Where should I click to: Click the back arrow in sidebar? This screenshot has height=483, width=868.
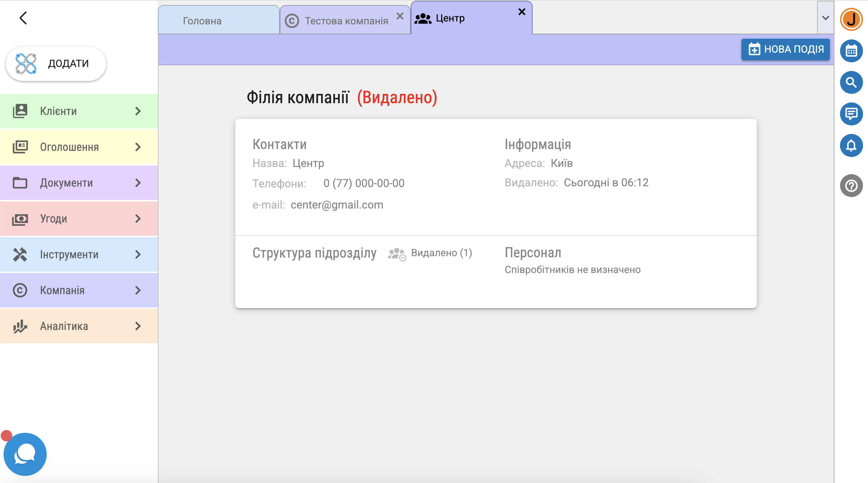coord(23,18)
